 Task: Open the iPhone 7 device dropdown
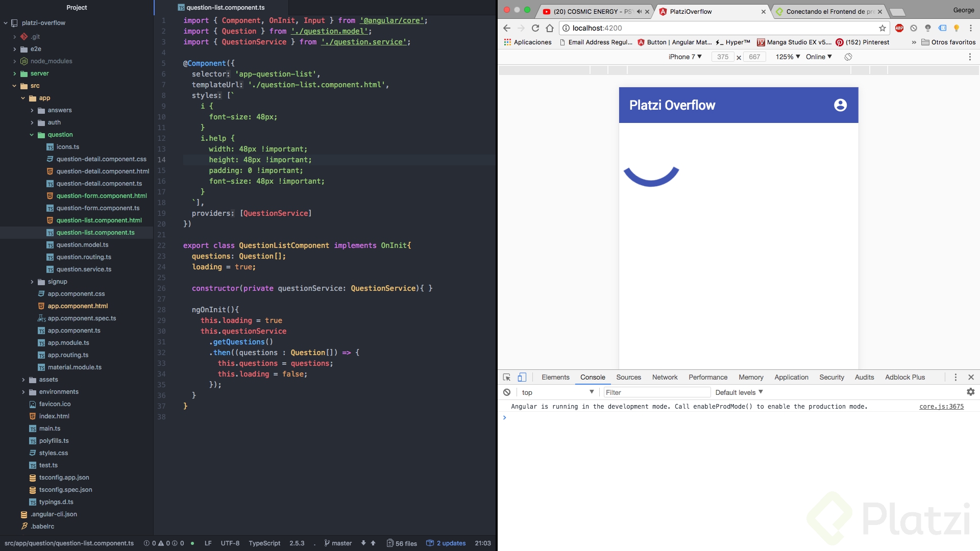pyautogui.click(x=685, y=57)
